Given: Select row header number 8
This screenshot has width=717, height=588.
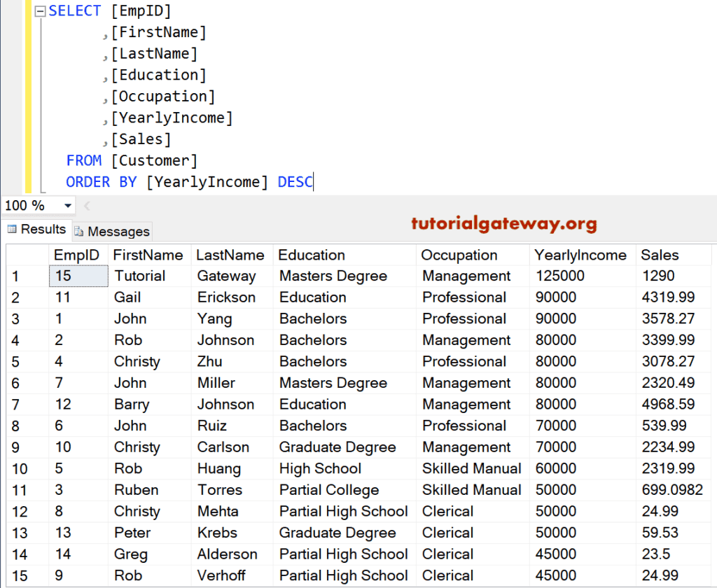Looking at the screenshot, I should click(27, 426).
